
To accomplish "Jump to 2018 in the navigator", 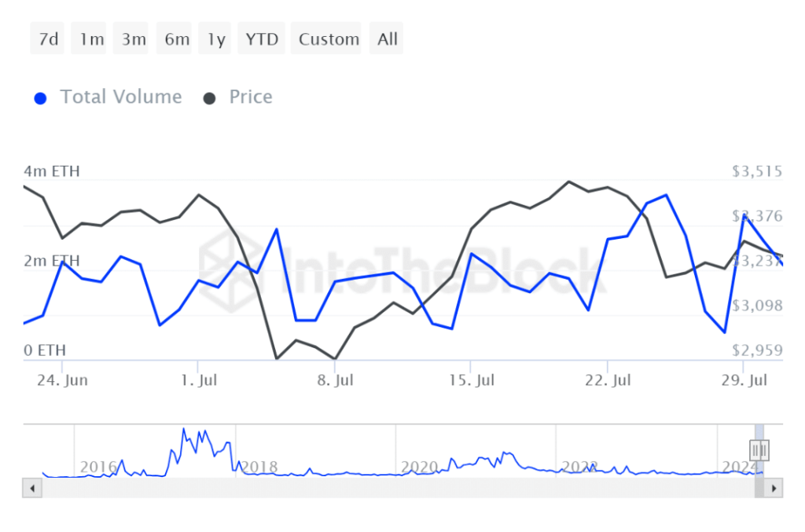I will [259, 467].
